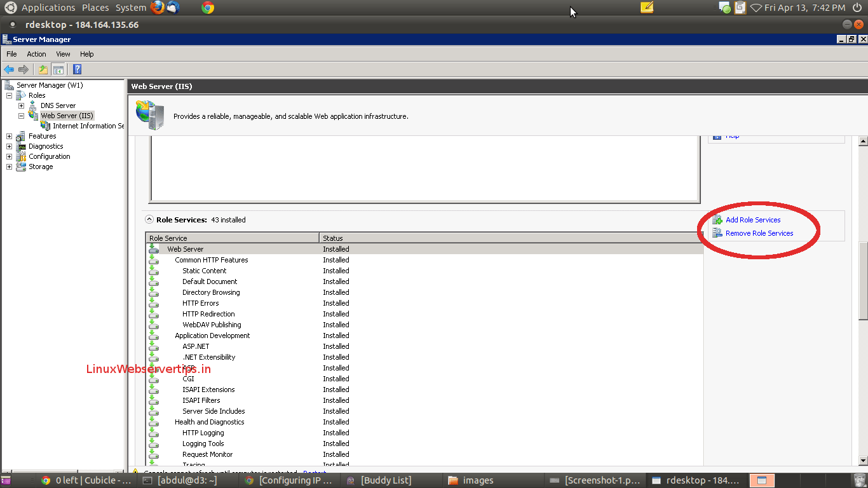The width and height of the screenshot is (868, 488).
Task: Open the Help menu in Server Manager
Action: click(86, 54)
